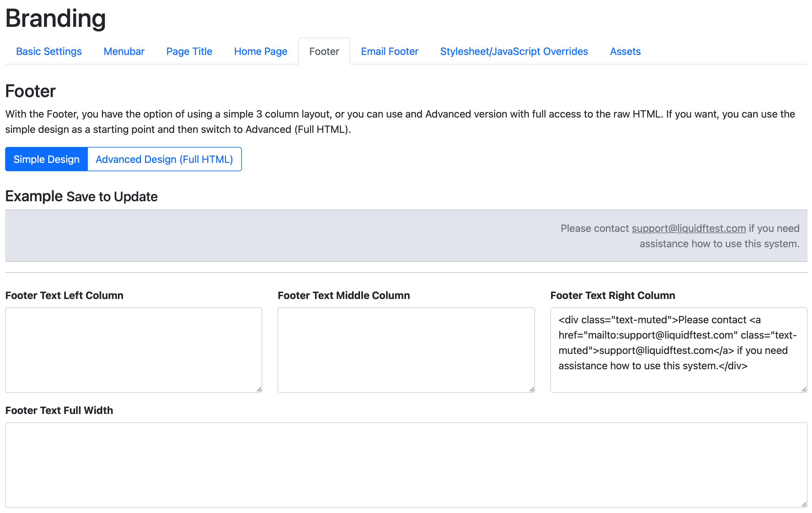Open the Home Page tab

(x=260, y=51)
